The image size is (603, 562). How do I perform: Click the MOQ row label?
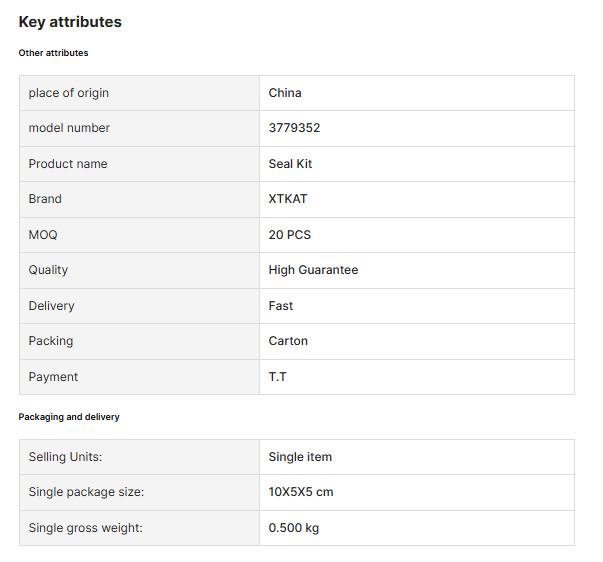click(x=43, y=235)
